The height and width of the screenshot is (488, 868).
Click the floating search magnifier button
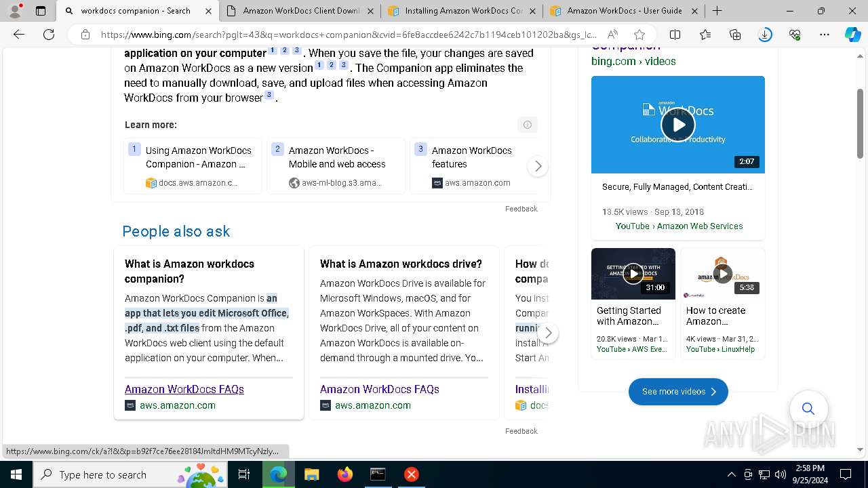808,409
